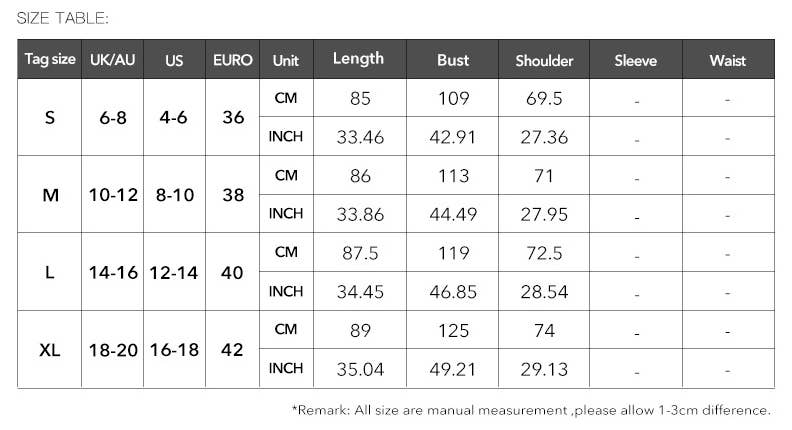
Task: Click the Length column header
Action: click(x=358, y=59)
